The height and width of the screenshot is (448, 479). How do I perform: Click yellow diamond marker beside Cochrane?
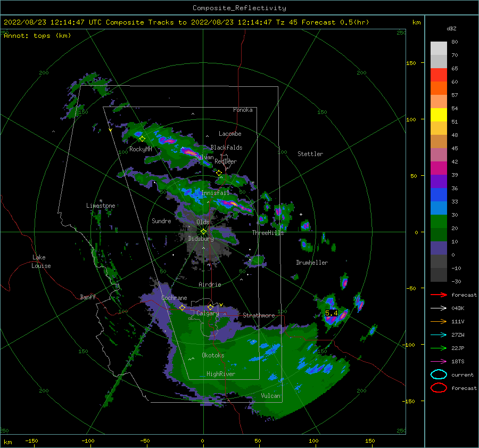(182, 308)
